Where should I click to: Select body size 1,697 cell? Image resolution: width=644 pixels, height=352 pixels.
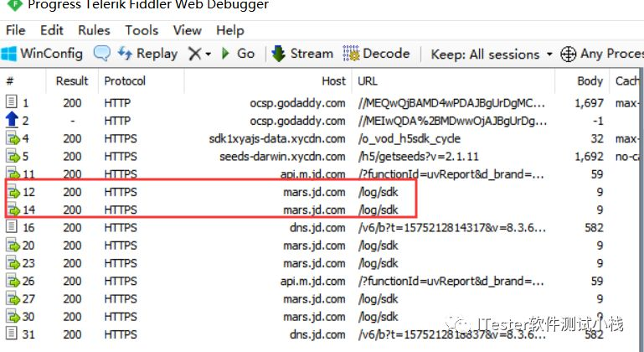(590, 103)
